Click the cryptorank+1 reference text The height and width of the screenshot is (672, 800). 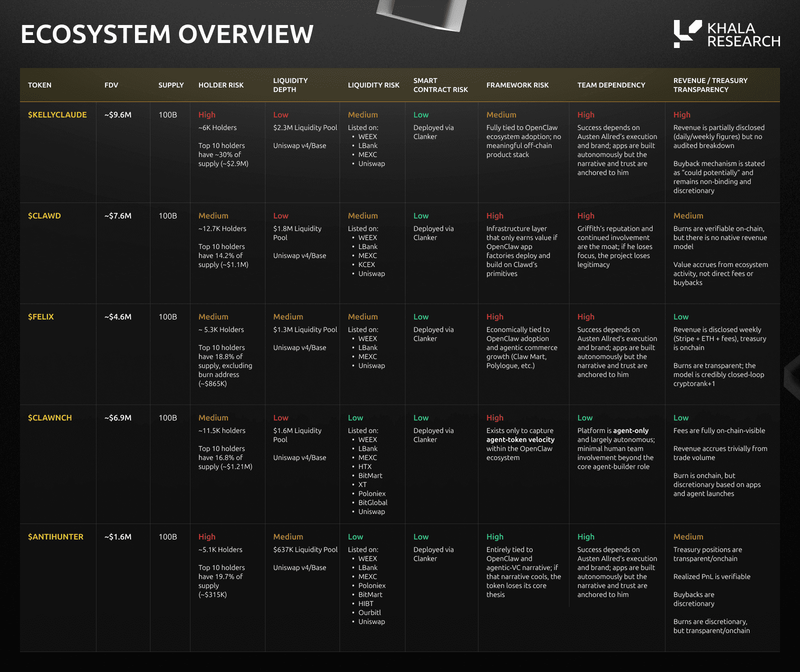coord(694,383)
